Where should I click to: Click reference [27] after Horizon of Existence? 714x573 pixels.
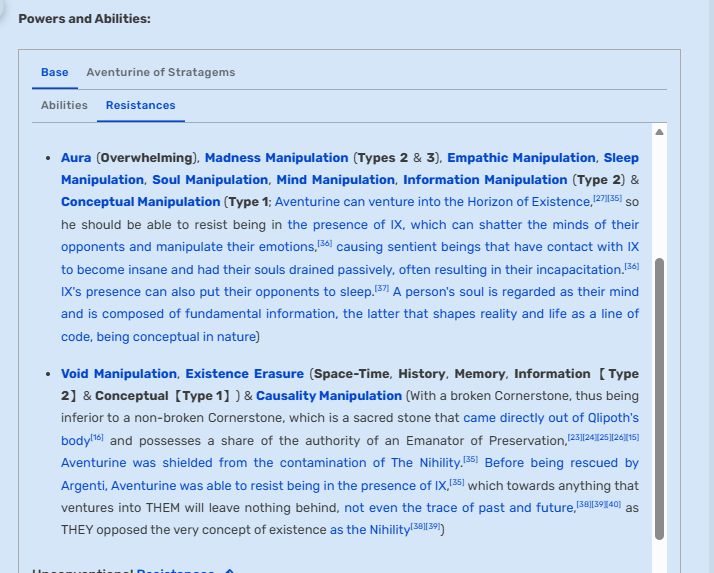pos(600,198)
